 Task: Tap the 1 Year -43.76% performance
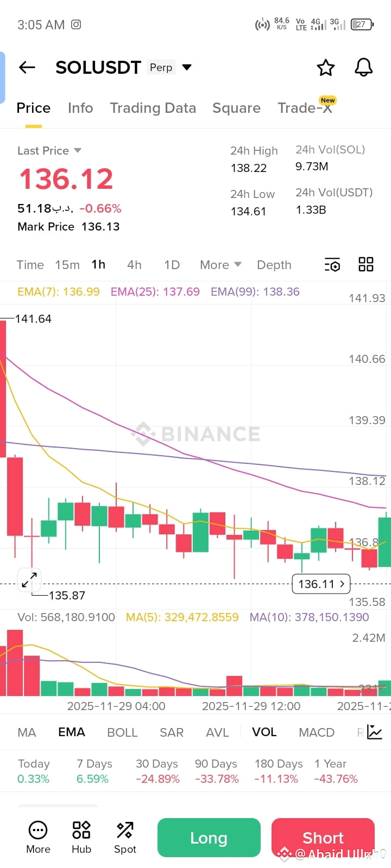336,771
